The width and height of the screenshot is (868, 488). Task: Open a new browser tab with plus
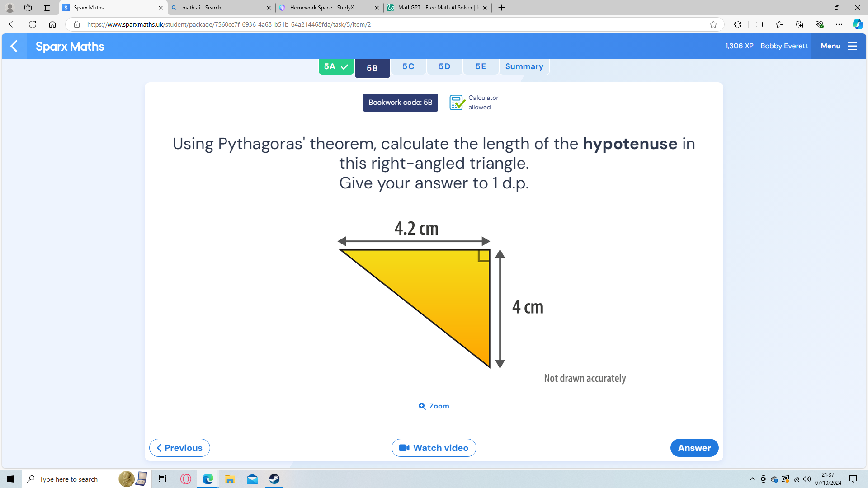click(501, 8)
